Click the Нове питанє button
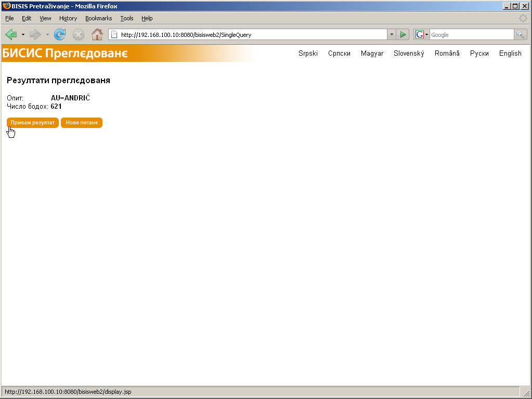The image size is (532, 399). point(82,122)
